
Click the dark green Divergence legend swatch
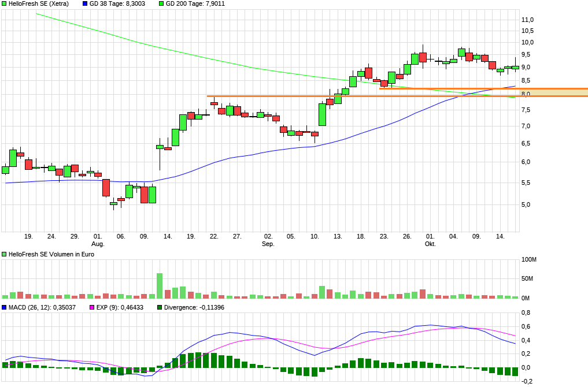click(x=160, y=307)
